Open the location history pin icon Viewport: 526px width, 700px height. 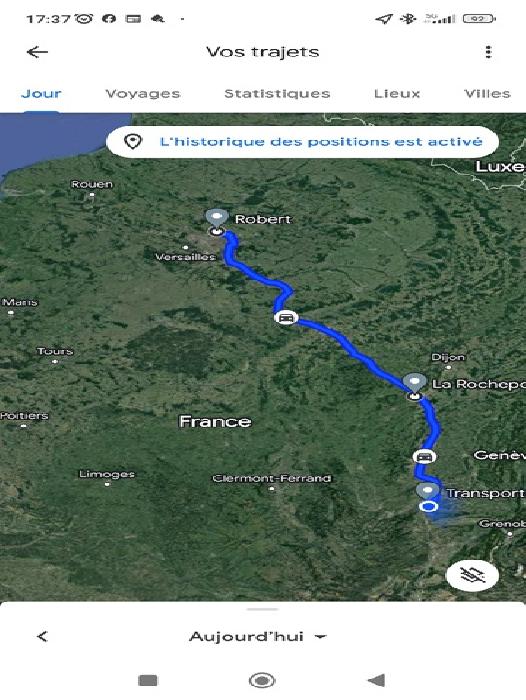[133, 142]
